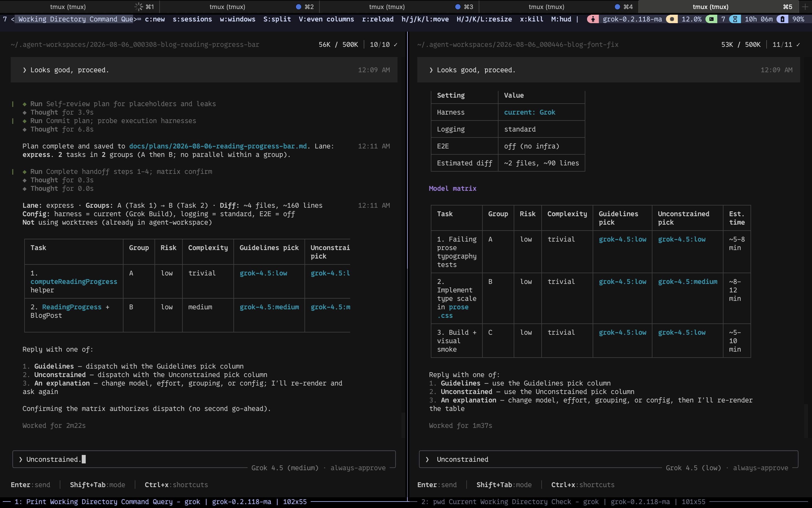Click the s:sessions shortcut in the tmux bar
This screenshot has width=812, height=508.
(192, 19)
